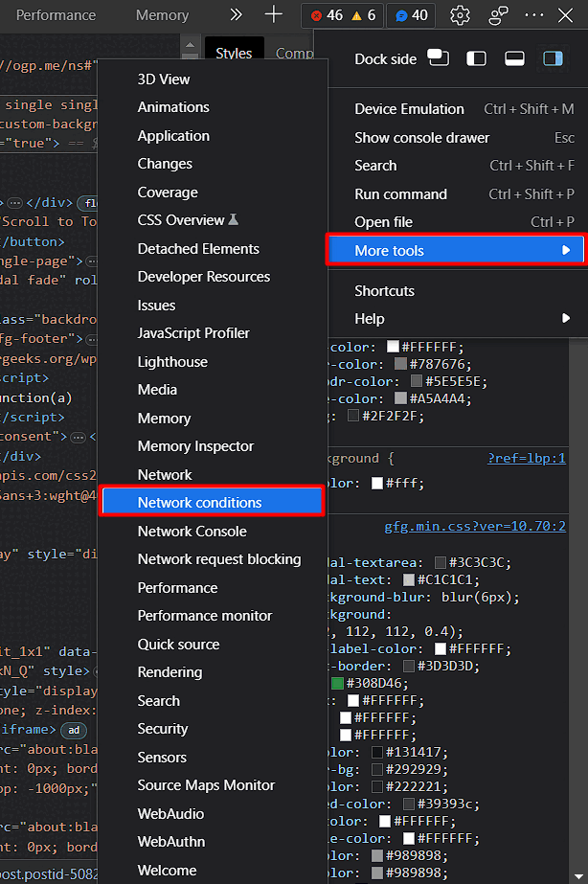Show more tabs with the double chevron

click(x=237, y=14)
